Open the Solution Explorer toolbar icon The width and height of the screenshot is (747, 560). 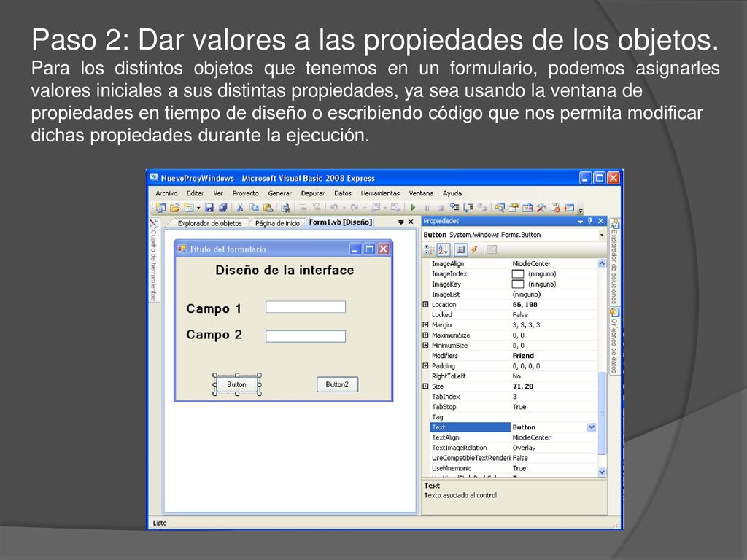(x=499, y=208)
